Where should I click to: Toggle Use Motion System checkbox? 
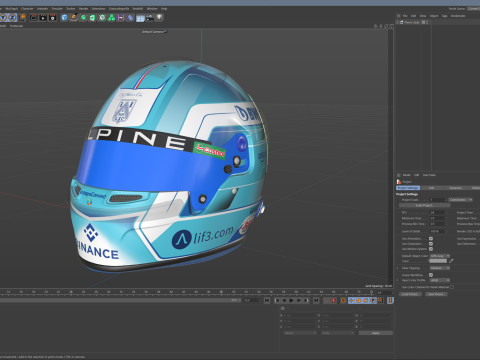point(431,249)
